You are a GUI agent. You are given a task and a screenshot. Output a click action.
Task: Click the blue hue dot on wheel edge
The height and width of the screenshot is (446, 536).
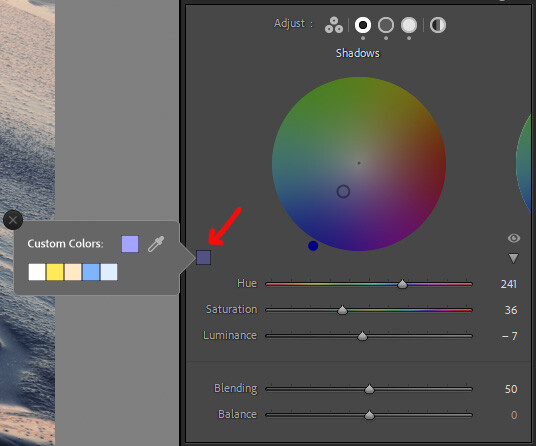pos(313,245)
